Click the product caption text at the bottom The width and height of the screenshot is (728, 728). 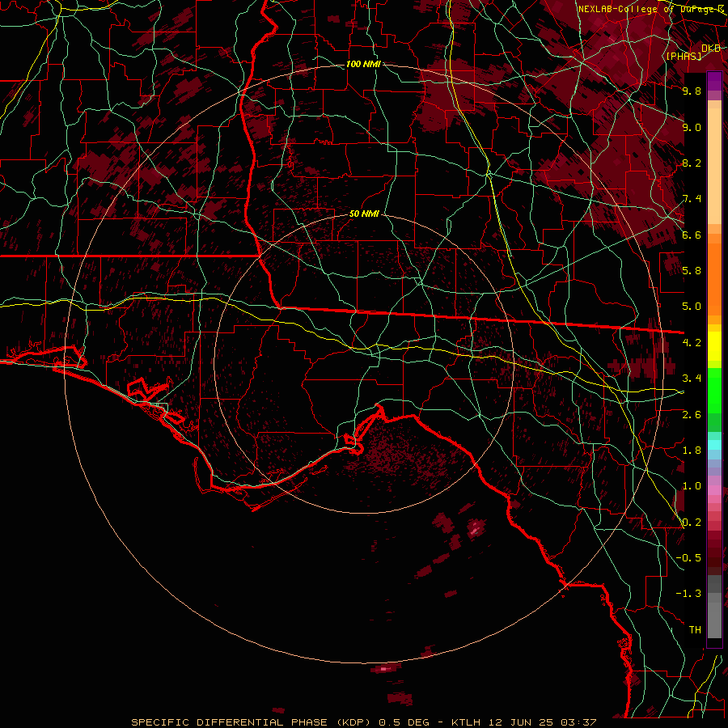click(x=363, y=722)
